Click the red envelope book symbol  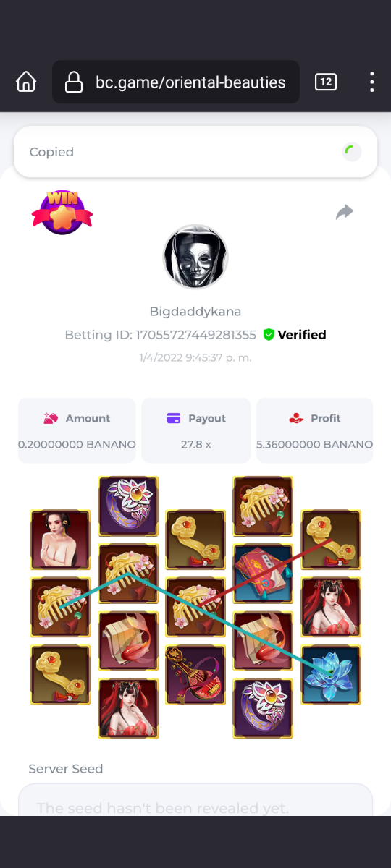[263, 574]
